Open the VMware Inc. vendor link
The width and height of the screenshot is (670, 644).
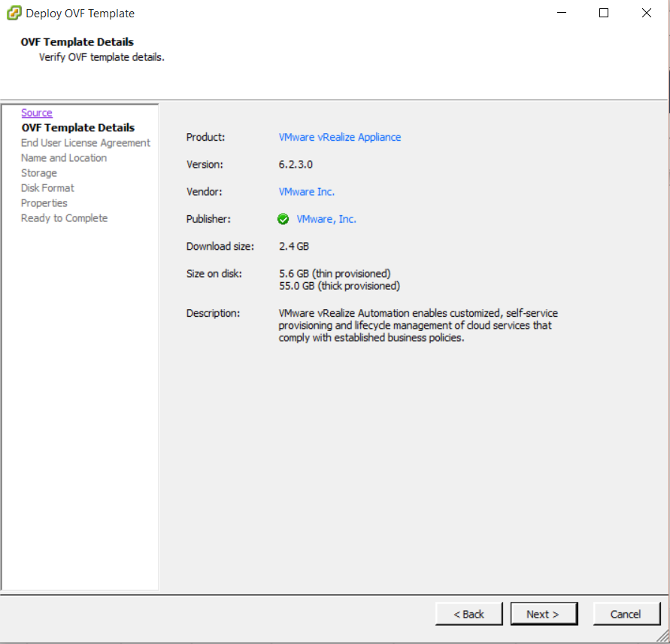click(306, 192)
